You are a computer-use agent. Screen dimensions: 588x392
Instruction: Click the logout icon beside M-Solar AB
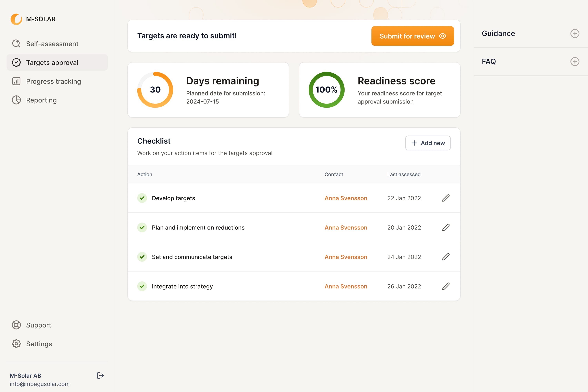click(x=100, y=376)
